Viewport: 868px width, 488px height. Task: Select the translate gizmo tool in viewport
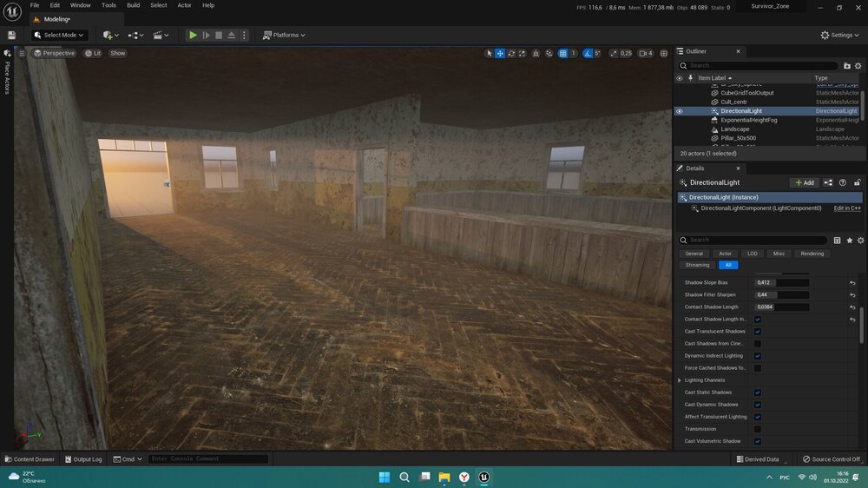pyautogui.click(x=500, y=53)
